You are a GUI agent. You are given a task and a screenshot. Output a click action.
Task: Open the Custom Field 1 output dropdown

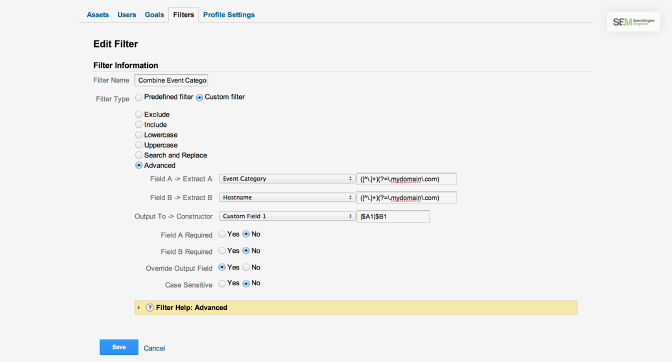[287, 216]
